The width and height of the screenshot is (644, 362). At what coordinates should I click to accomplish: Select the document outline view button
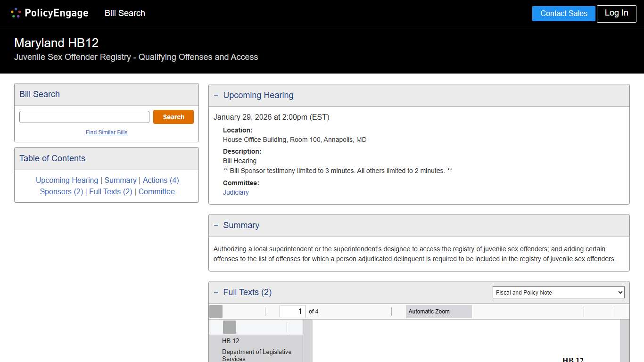coord(230,327)
